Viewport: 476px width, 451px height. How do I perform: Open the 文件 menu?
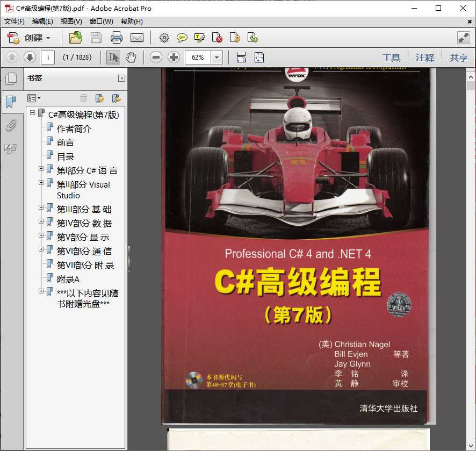coord(15,22)
